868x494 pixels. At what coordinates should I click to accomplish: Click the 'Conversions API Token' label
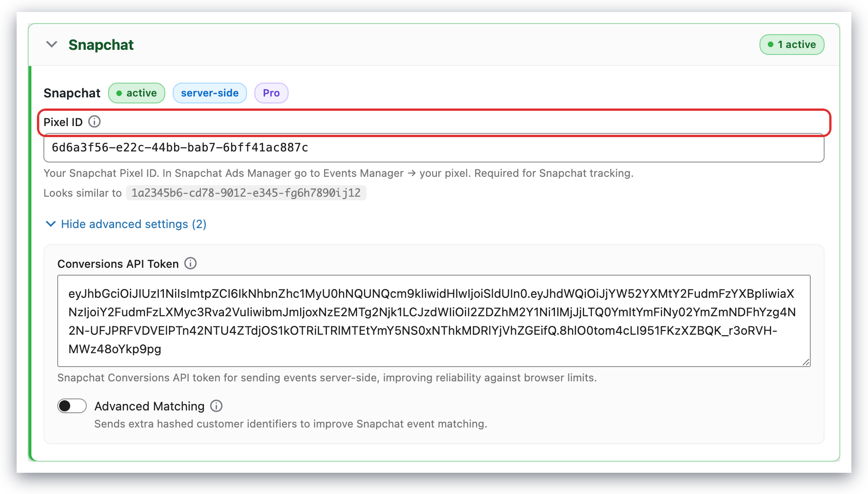point(118,264)
